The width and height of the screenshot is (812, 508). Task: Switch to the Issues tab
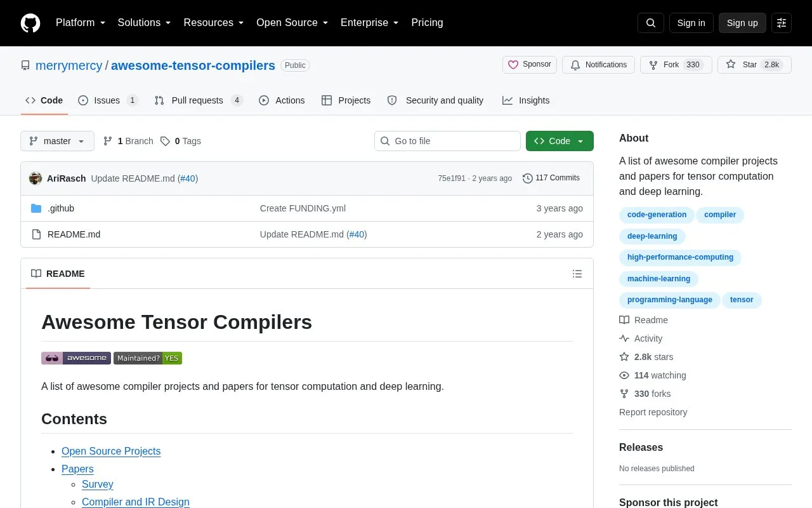click(108, 100)
